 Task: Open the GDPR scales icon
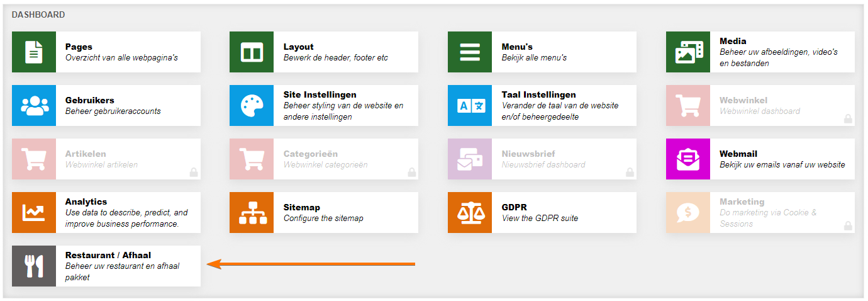pyautogui.click(x=470, y=213)
